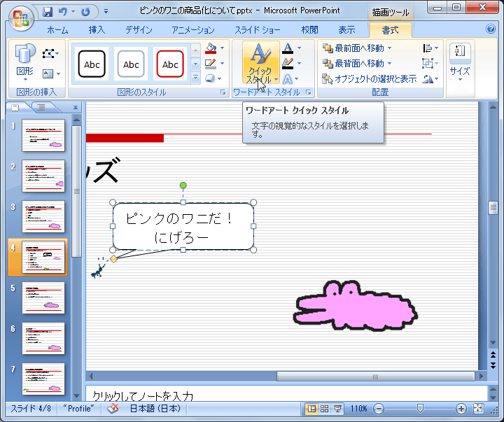The image size is (504, 422).
Task: Click the Office button orb
Action: tap(21, 18)
